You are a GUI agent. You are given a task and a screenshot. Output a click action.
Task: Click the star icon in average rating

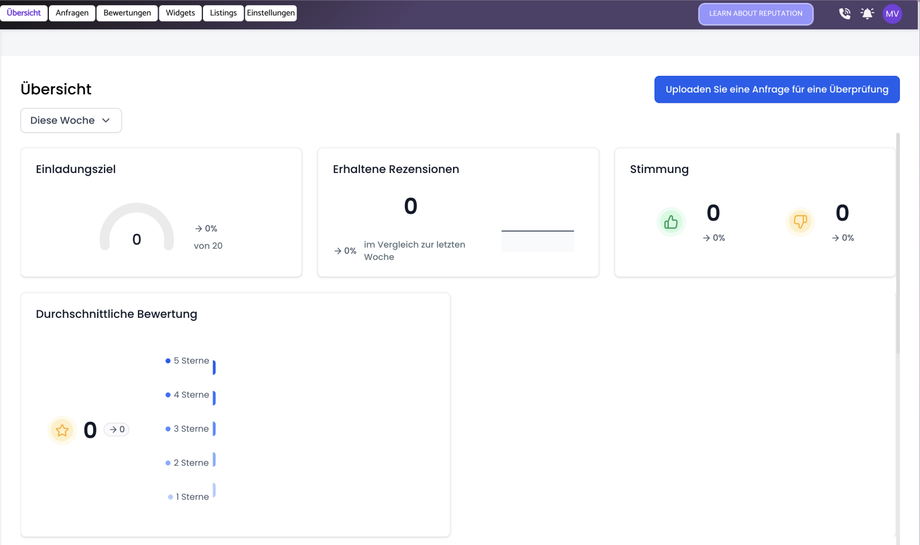click(x=62, y=431)
